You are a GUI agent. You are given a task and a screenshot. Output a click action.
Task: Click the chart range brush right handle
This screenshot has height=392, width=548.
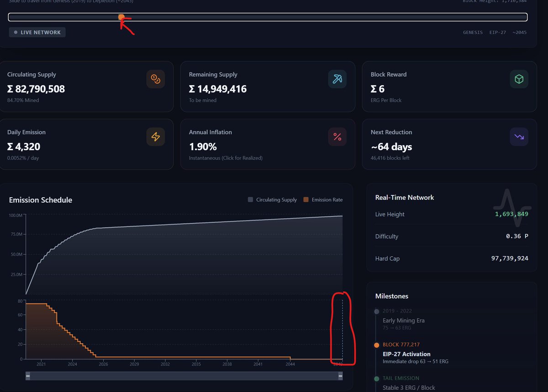[x=340, y=376]
